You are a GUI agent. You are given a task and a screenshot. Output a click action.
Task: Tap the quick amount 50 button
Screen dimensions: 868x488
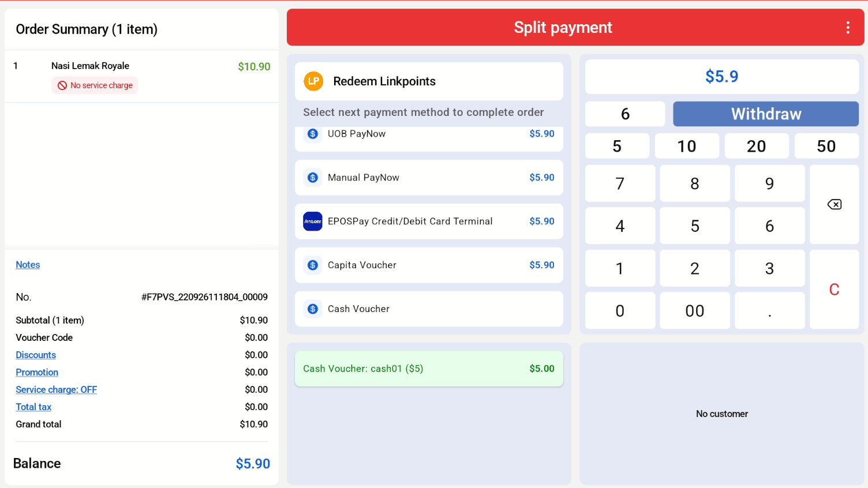coord(826,147)
